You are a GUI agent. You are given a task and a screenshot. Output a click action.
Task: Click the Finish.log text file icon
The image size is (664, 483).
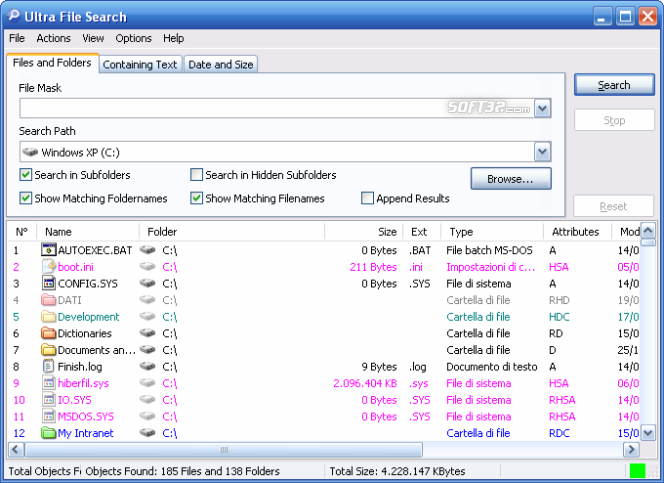(49, 366)
